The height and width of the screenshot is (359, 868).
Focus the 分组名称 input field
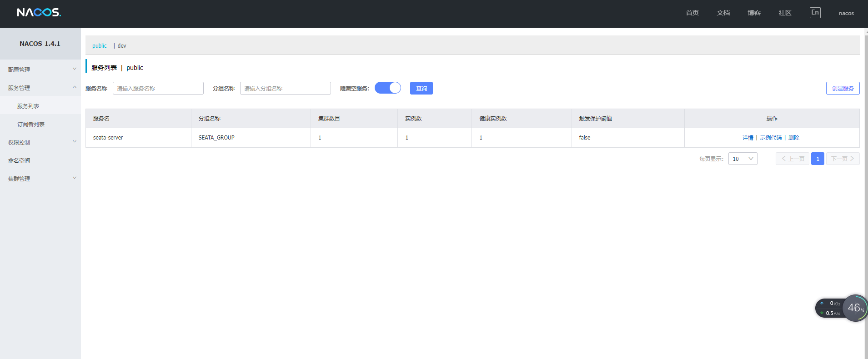[x=286, y=88]
